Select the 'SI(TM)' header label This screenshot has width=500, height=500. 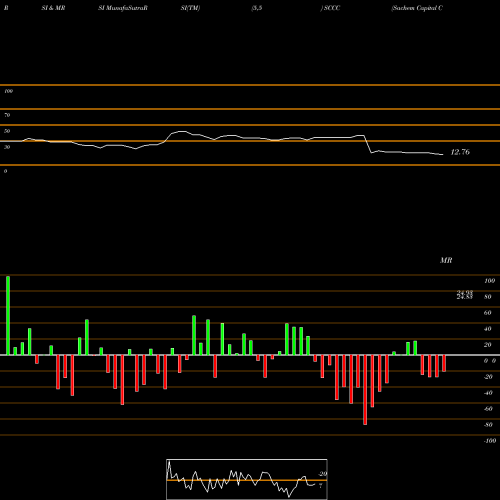[190, 8]
